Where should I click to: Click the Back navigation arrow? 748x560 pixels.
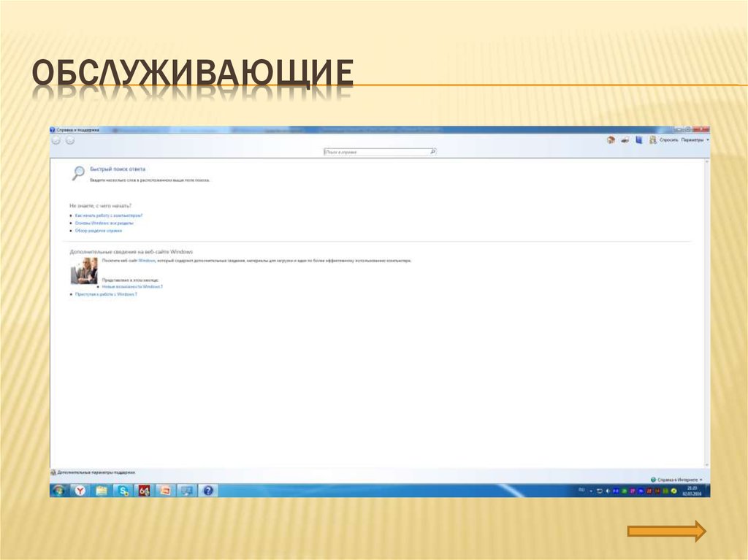click(56, 140)
